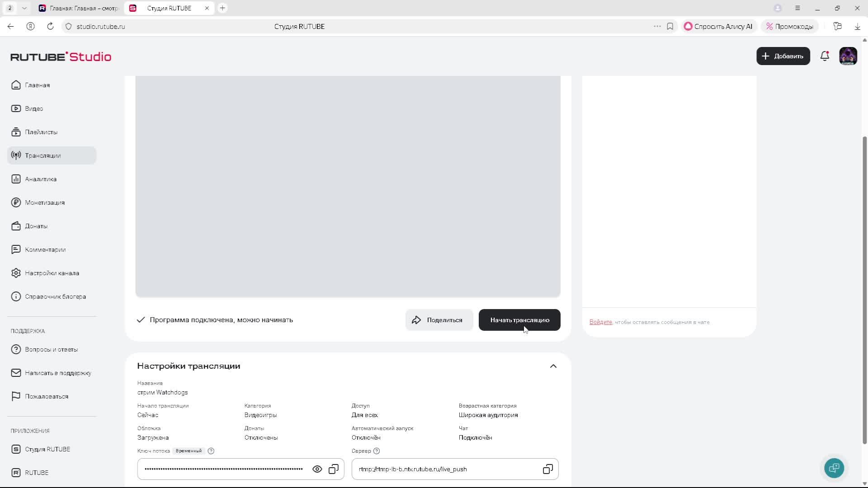Open the Добавить menu
Image resolution: width=868 pixels, height=488 pixels.
[783, 56]
